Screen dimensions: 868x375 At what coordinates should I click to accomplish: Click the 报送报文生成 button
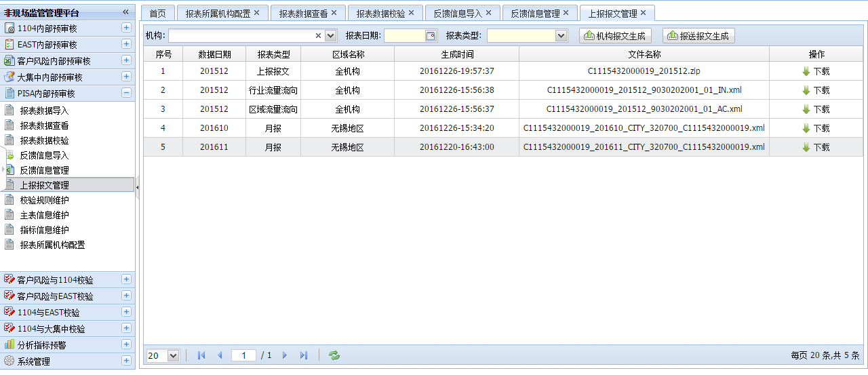698,36
